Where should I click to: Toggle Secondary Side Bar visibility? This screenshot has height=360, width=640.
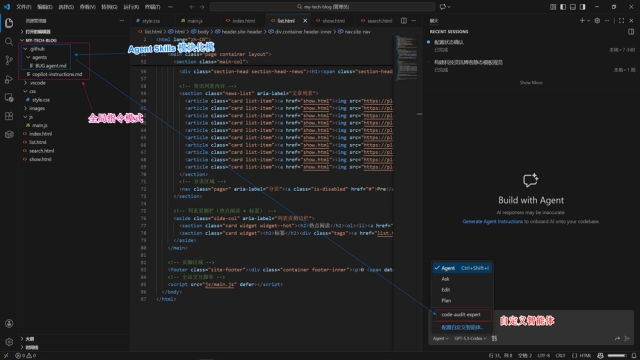tap(582, 7)
